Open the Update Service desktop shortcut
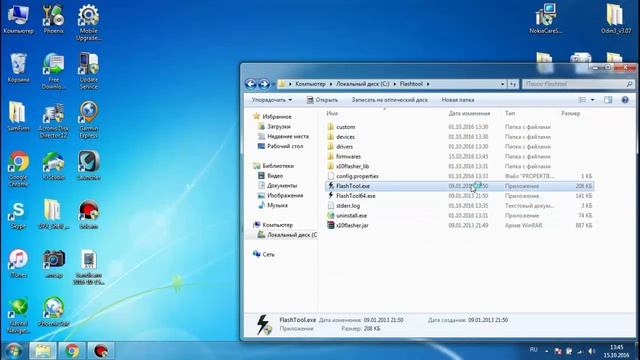The width and height of the screenshot is (640, 360). coord(89,71)
